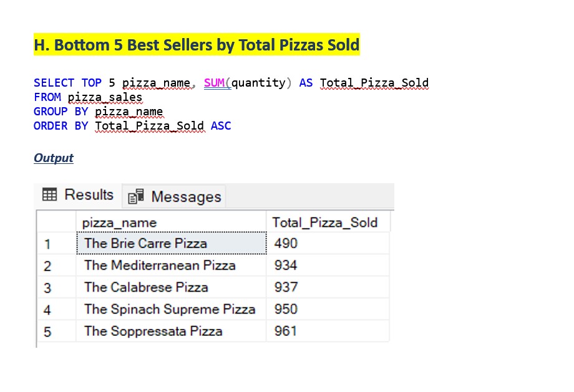Image resolution: width=574 pixels, height=392 pixels.
Task: Click the grid's top-left select-all corner
Action: tap(56, 222)
